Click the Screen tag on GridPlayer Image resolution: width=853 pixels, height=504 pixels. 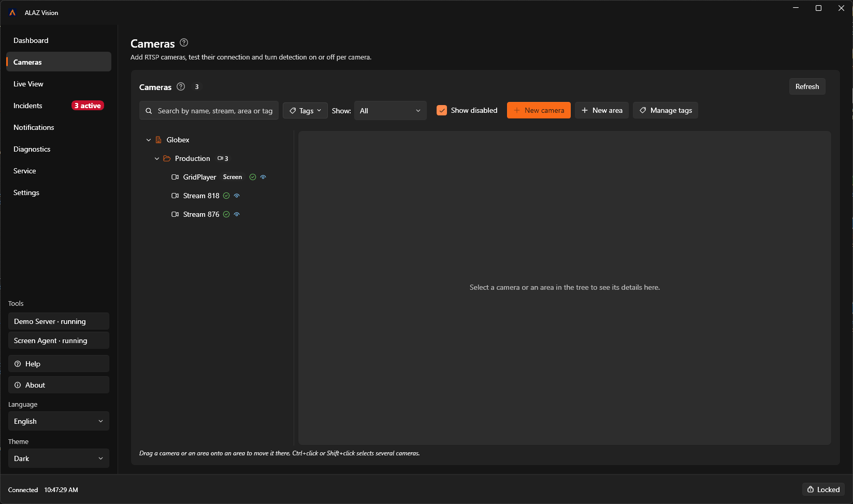coord(233,177)
